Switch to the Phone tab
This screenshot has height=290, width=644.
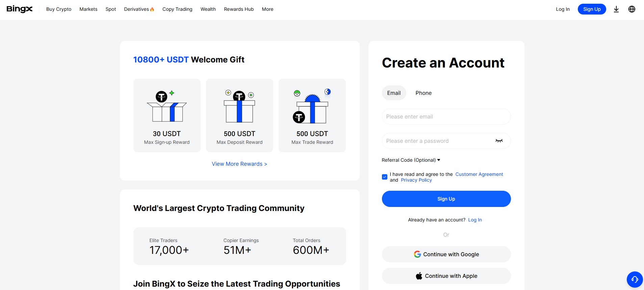(x=423, y=93)
